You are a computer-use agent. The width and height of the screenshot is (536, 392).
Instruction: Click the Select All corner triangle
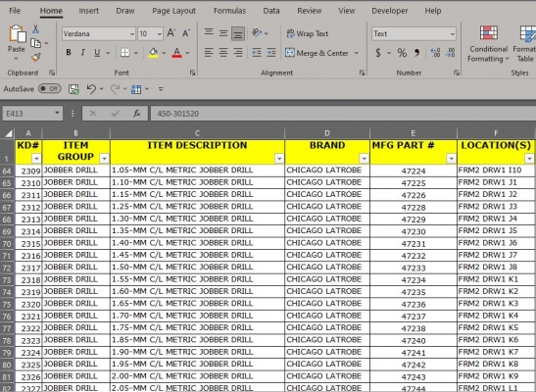point(8,133)
